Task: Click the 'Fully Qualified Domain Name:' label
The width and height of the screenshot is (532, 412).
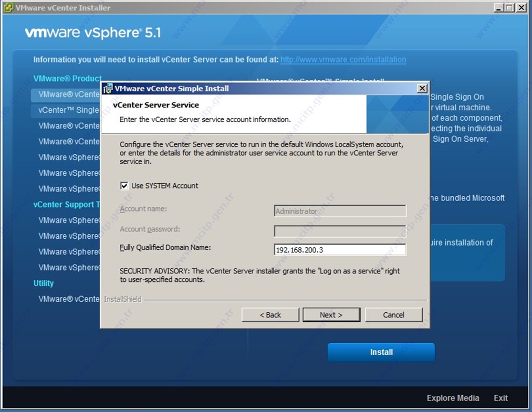Action: (x=165, y=248)
